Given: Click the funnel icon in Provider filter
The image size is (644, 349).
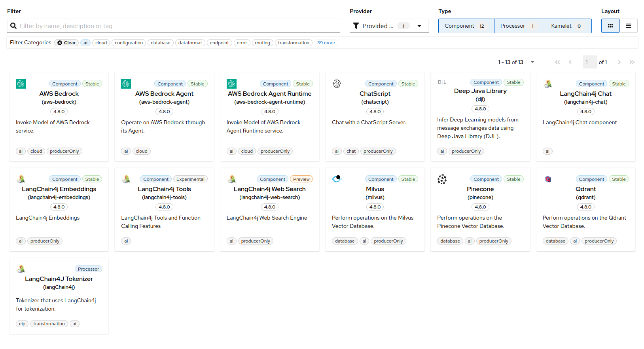Looking at the screenshot, I should [356, 26].
